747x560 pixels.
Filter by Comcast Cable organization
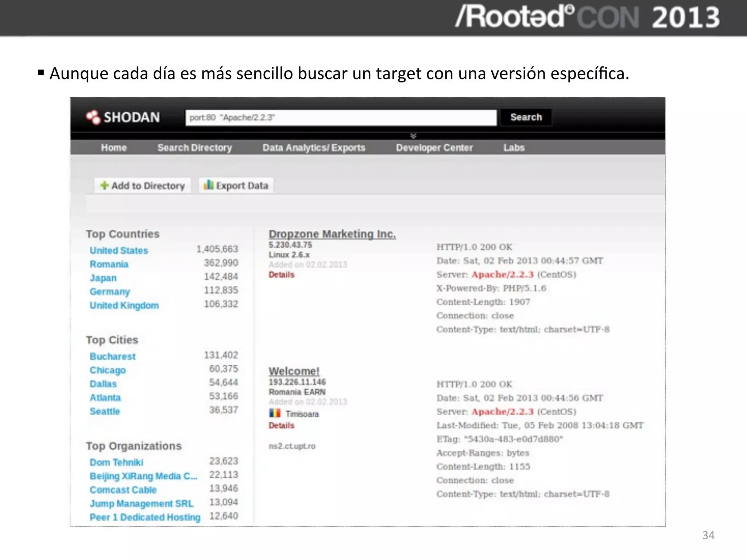click(123, 490)
